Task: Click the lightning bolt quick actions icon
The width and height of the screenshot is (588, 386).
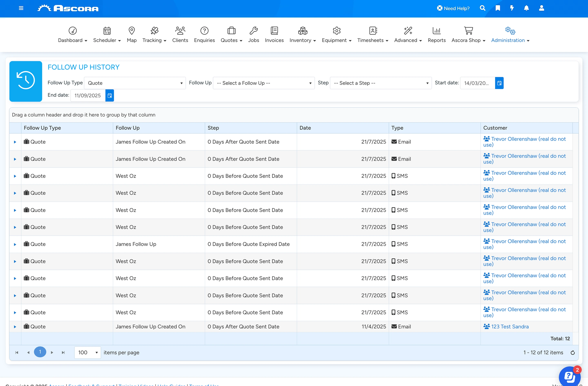Action: (512, 8)
